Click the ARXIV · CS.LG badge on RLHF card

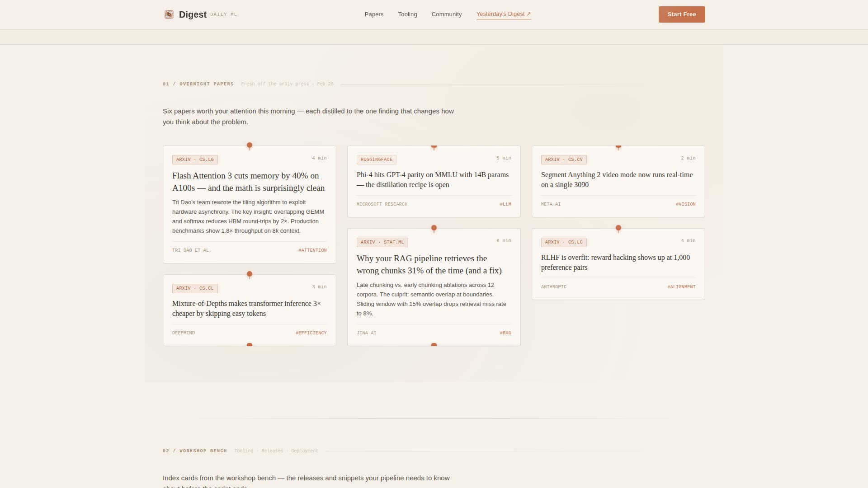(564, 242)
